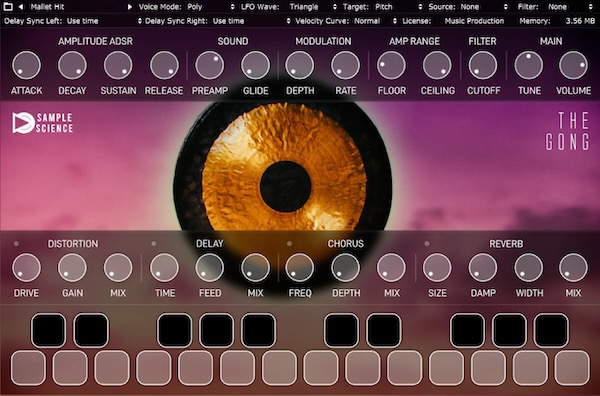Image resolution: width=600 pixels, height=396 pixels.
Task: Click the Glide knob
Action: click(255, 65)
